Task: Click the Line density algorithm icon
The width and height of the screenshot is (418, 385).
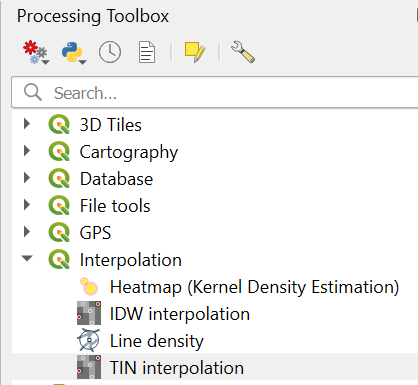Action: pos(89,340)
